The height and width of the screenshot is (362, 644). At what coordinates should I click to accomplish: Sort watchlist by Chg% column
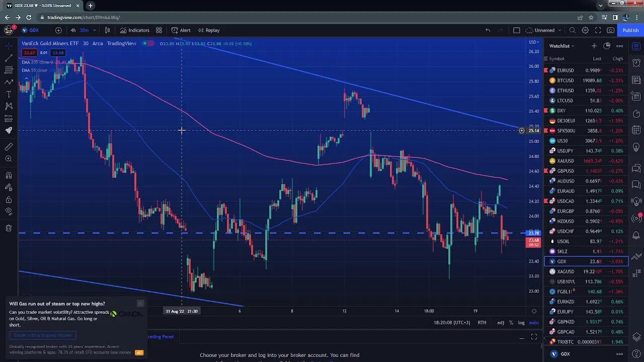pyautogui.click(x=617, y=59)
